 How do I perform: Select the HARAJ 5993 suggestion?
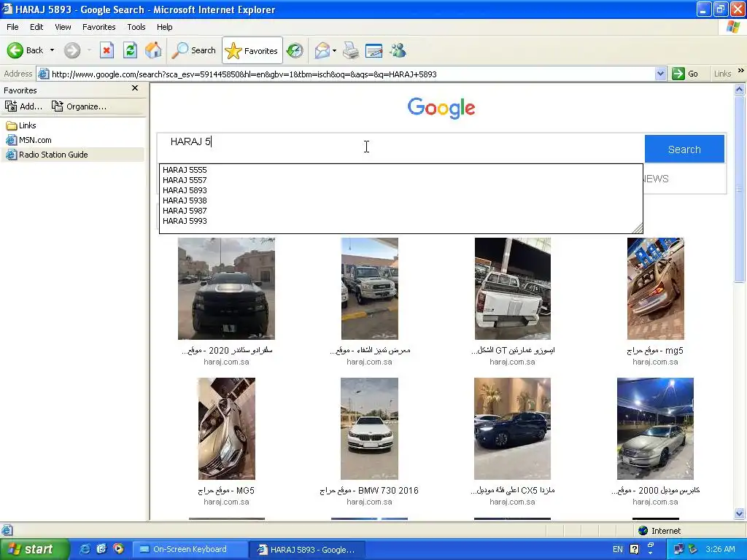click(185, 221)
